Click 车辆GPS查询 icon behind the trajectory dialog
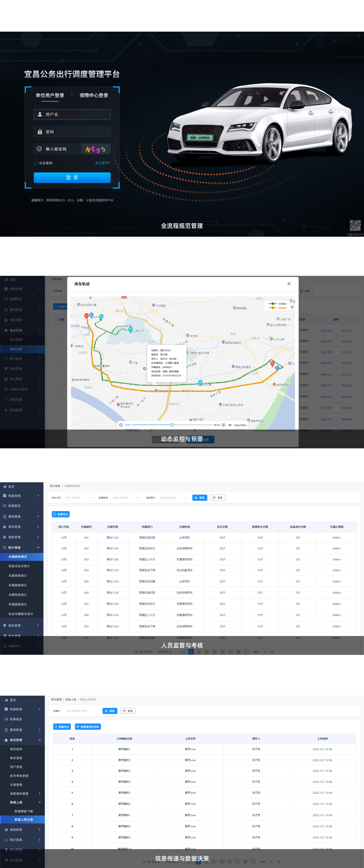The width and height of the screenshot is (364, 868). tap(6, 390)
